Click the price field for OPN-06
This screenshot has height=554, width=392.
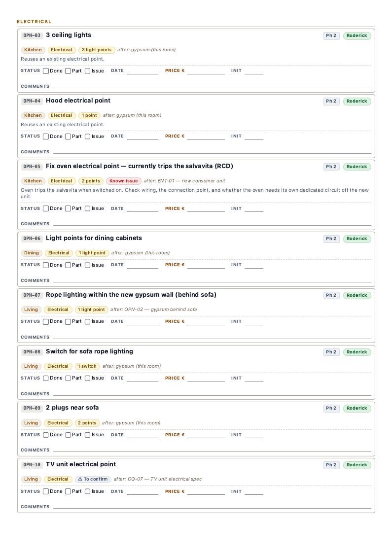pyautogui.click(x=206, y=265)
